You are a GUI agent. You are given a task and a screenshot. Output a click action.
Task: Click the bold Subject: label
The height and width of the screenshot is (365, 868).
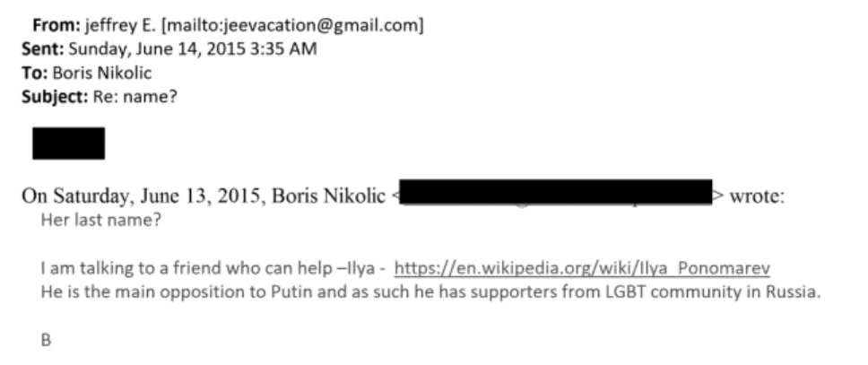[55, 96]
